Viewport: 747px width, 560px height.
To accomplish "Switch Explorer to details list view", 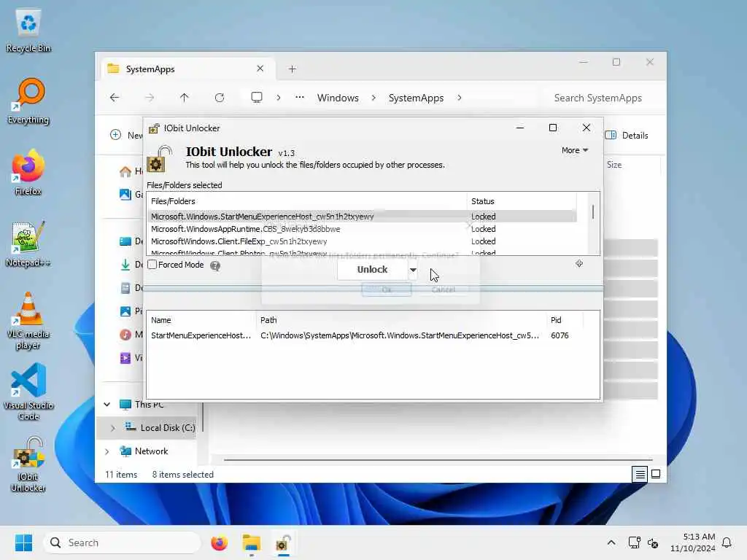I will coord(640,474).
